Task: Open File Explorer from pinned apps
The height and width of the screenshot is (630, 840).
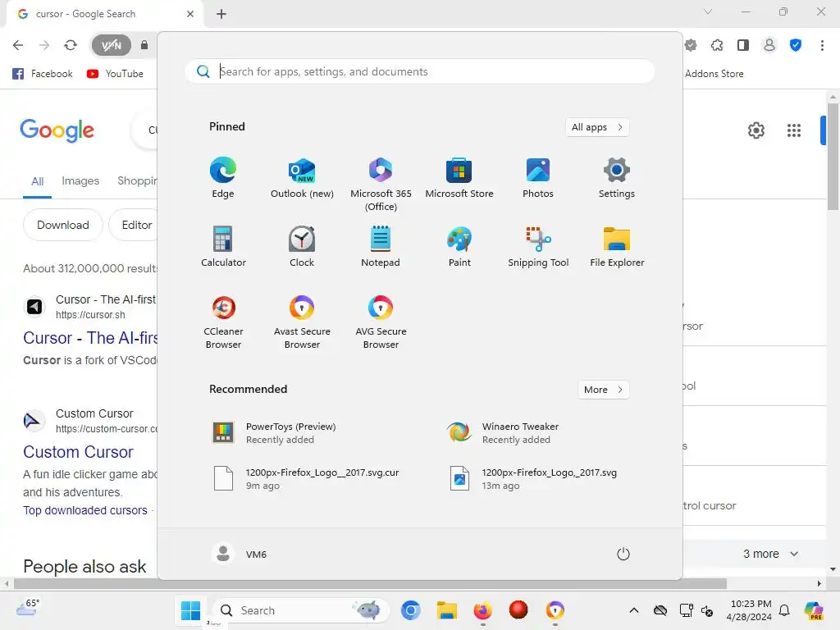Action: point(617,246)
